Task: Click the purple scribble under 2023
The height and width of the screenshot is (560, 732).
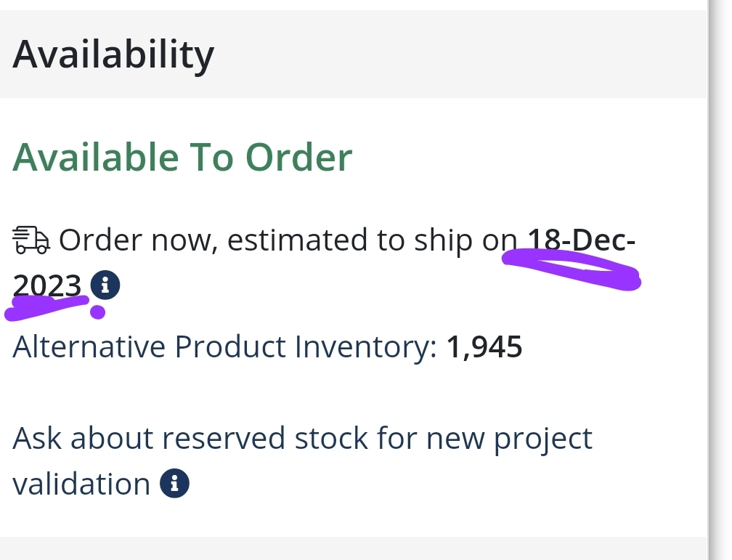Action: pos(46,308)
